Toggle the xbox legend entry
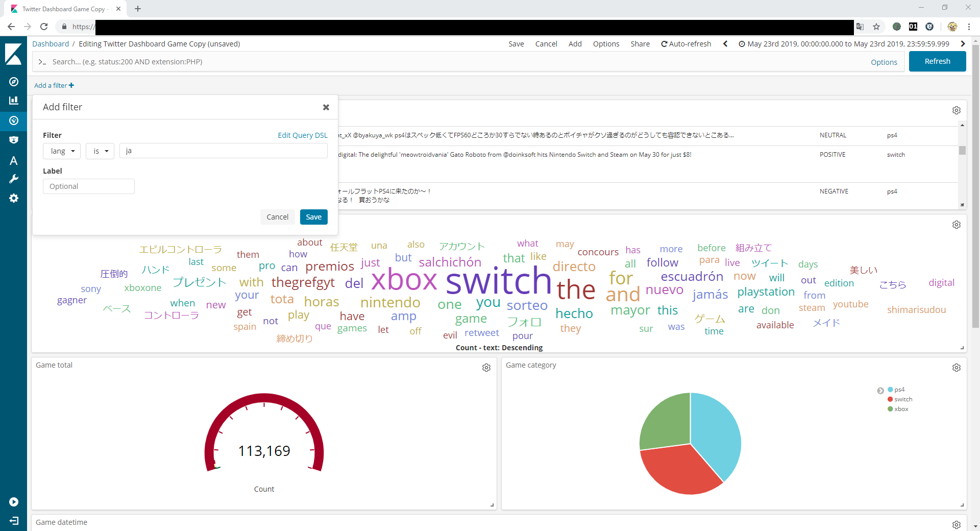 pos(901,409)
